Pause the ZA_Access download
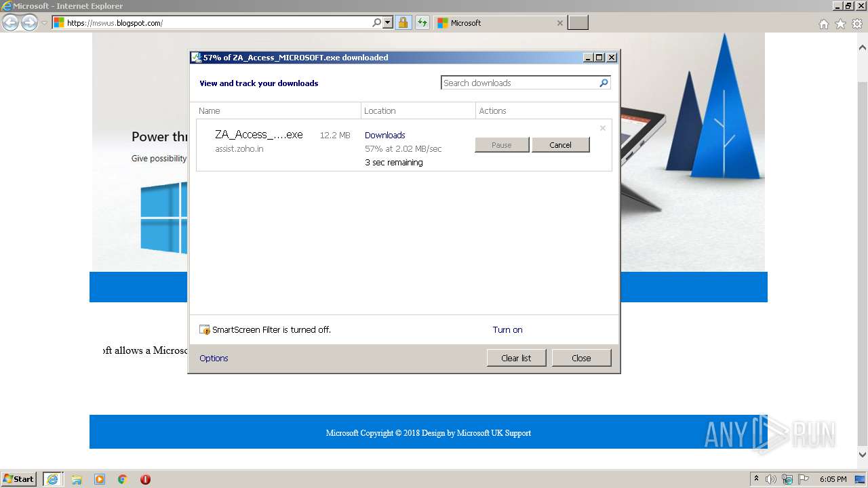Screen dimensions: 868x488 [502, 145]
